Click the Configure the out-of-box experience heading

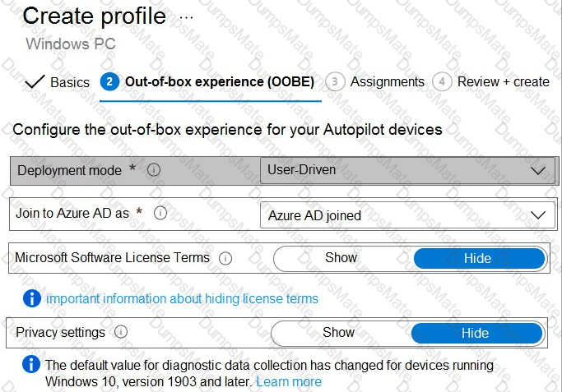[x=228, y=130]
